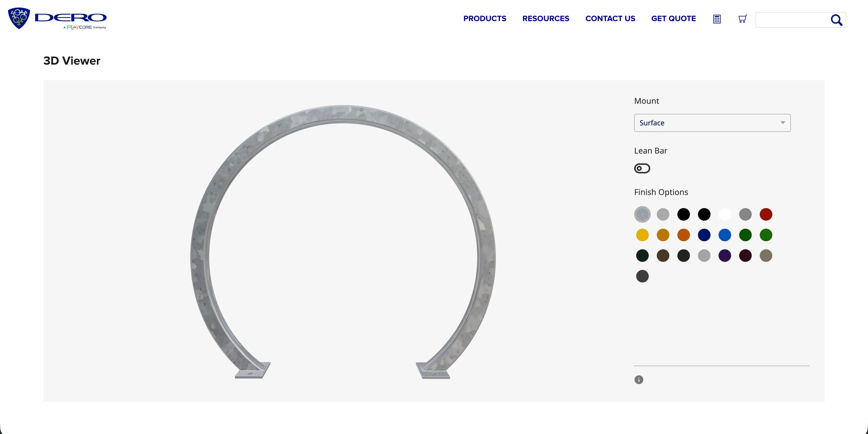Open the Resources menu
This screenshot has height=434, width=868.
click(546, 19)
